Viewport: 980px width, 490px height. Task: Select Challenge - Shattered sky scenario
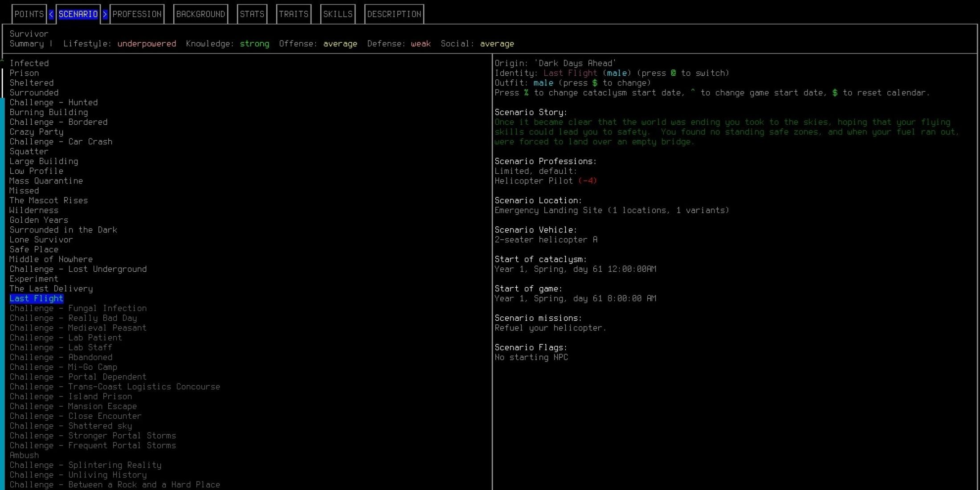coord(71,426)
